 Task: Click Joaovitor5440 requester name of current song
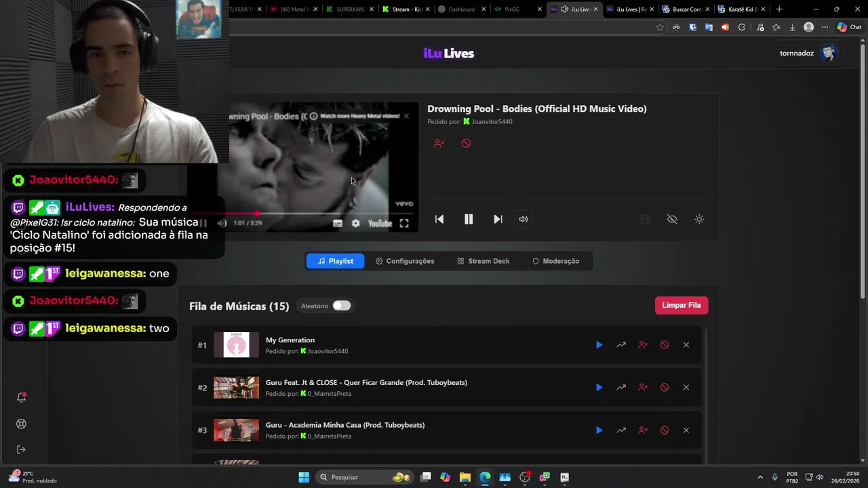click(492, 122)
